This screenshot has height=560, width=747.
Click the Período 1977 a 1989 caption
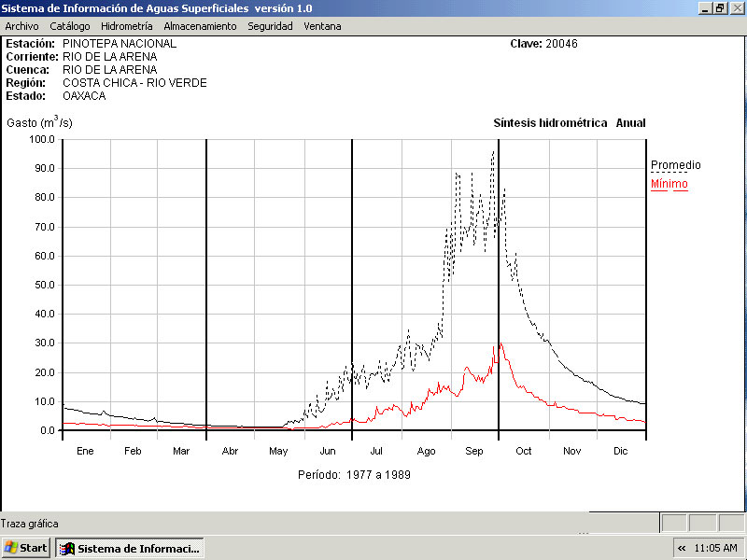[354, 474]
